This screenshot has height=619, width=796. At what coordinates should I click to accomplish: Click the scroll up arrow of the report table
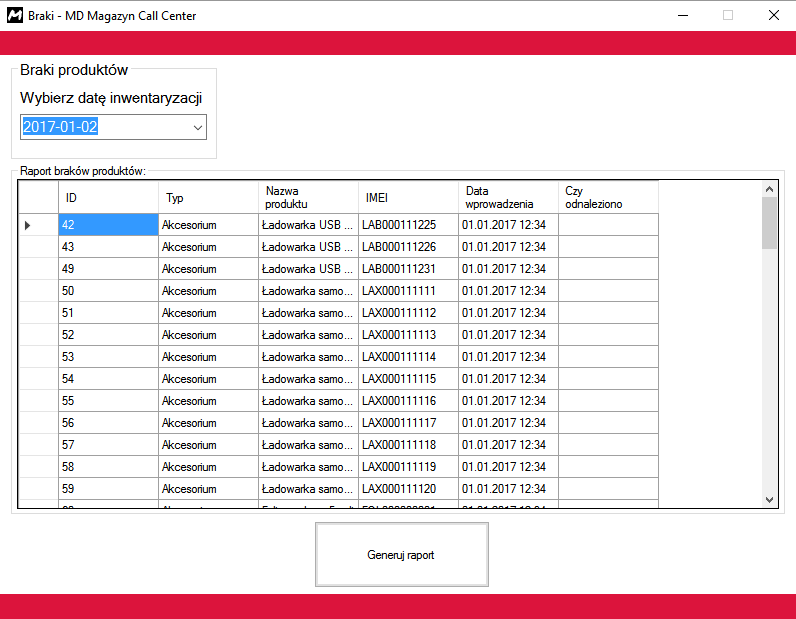[x=769, y=189]
